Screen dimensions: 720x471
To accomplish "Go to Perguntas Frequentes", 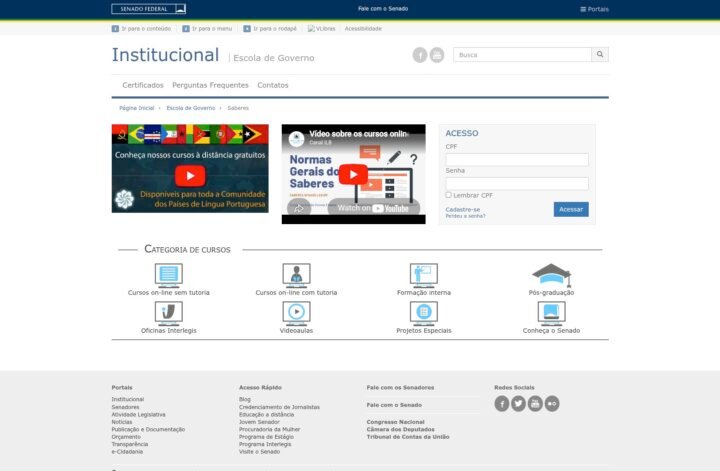I will coord(210,85).
